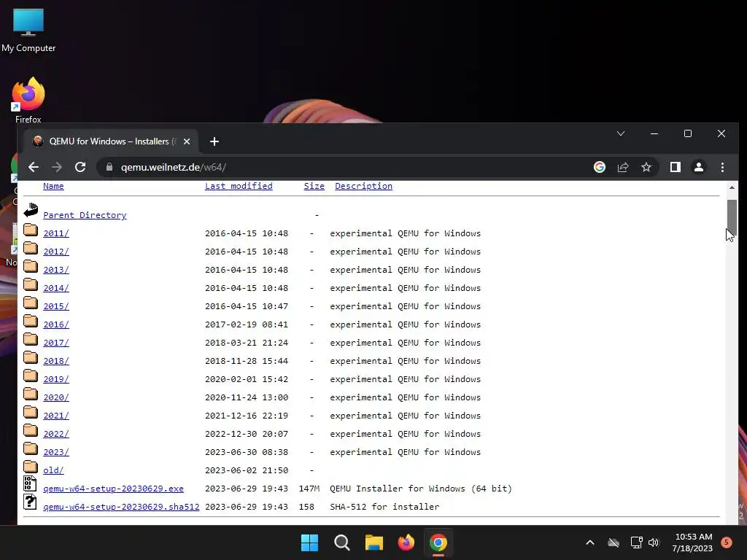
Task: Open the old/ folder link
Action: click(53, 470)
